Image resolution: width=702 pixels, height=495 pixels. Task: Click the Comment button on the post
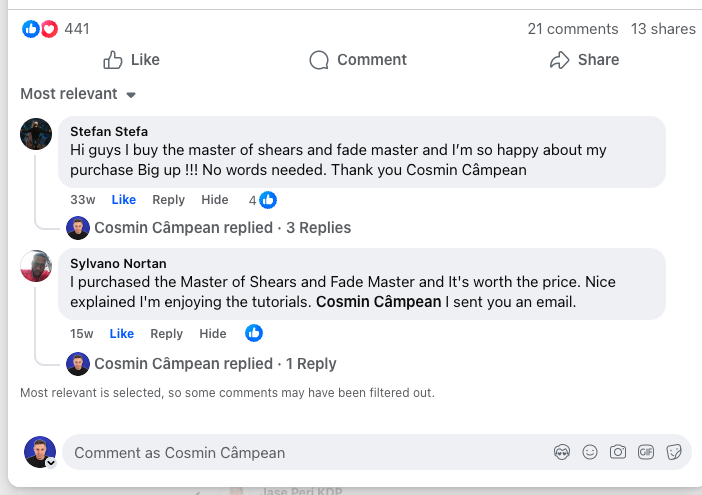pos(358,60)
